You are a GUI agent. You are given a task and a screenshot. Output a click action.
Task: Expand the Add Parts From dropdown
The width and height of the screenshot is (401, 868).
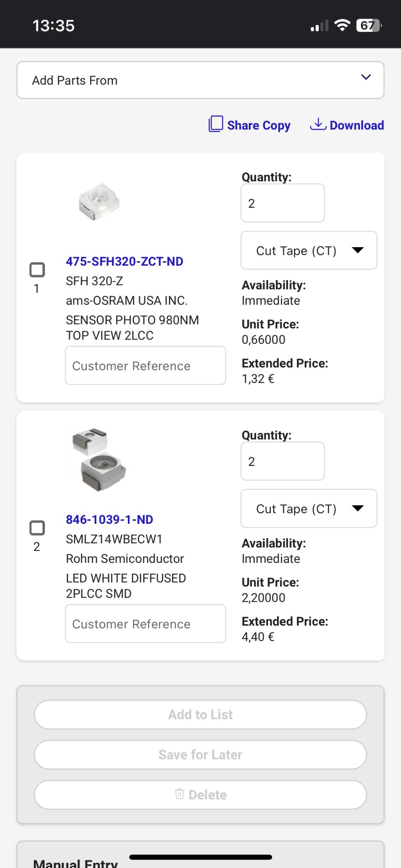click(200, 80)
